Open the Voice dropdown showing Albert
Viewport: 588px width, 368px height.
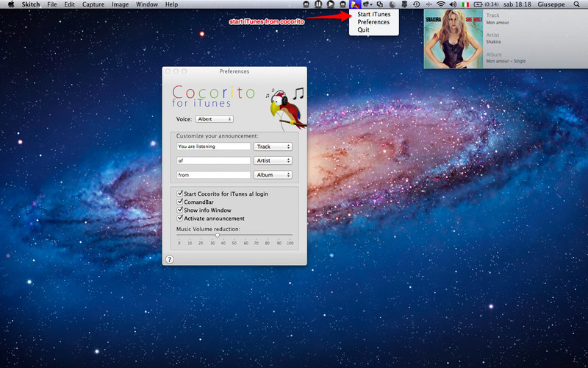pyautogui.click(x=214, y=119)
